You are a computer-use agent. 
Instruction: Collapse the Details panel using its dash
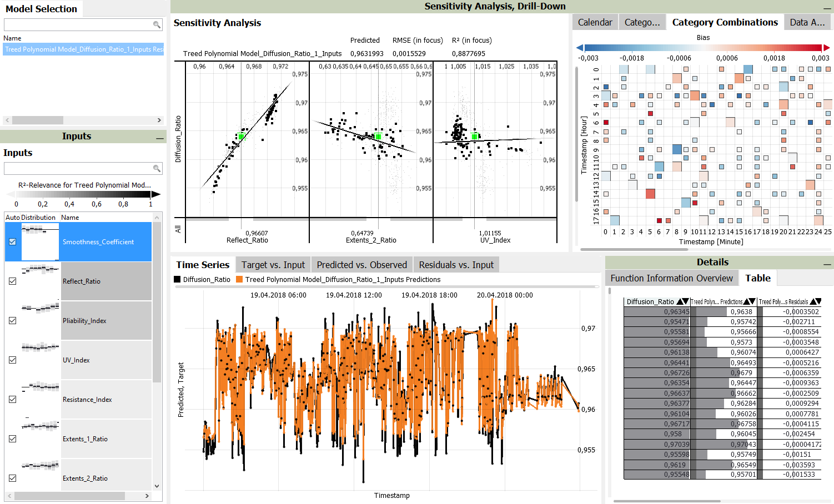(827, 264)
